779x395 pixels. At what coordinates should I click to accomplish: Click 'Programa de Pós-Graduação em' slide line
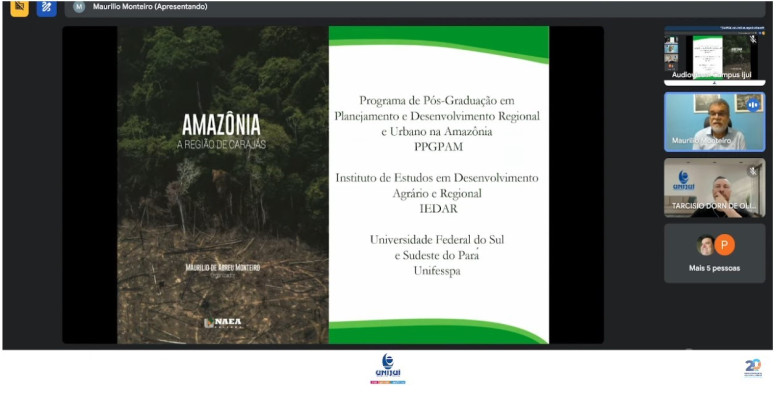pyautogui.click(x=437, y=101)
